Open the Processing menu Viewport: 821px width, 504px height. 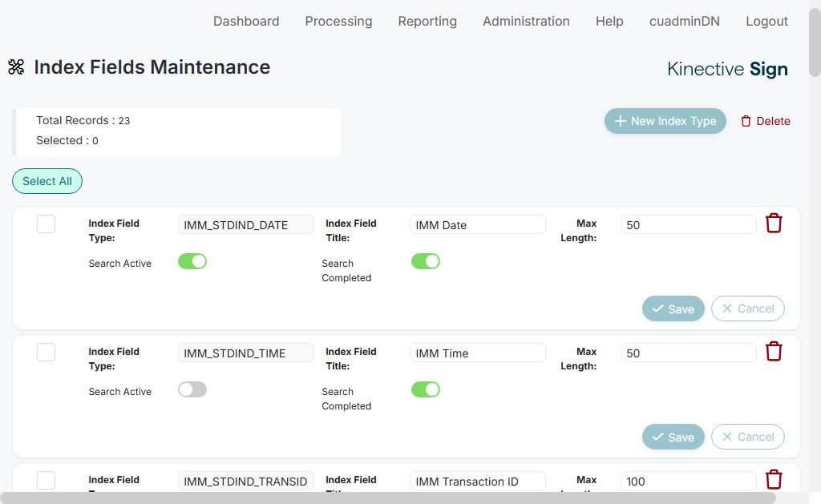pyautogui.click(x=338, y=22)
